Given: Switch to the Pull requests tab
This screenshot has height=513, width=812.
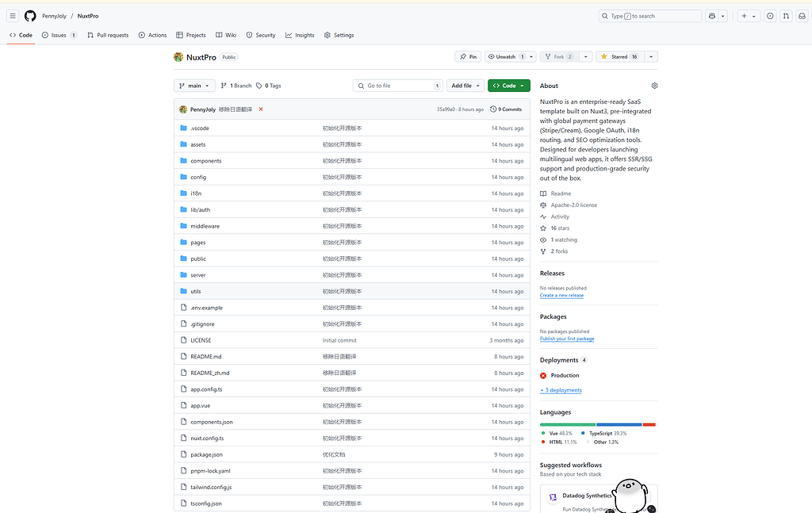Looking at the screenshot, I should tap(108, 35).
